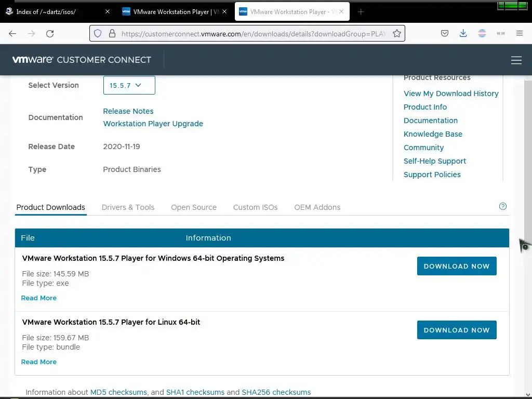Click the release date 2020-11-19
The width and height of the screenshot is (532, 399).
[x=122, y=147]
